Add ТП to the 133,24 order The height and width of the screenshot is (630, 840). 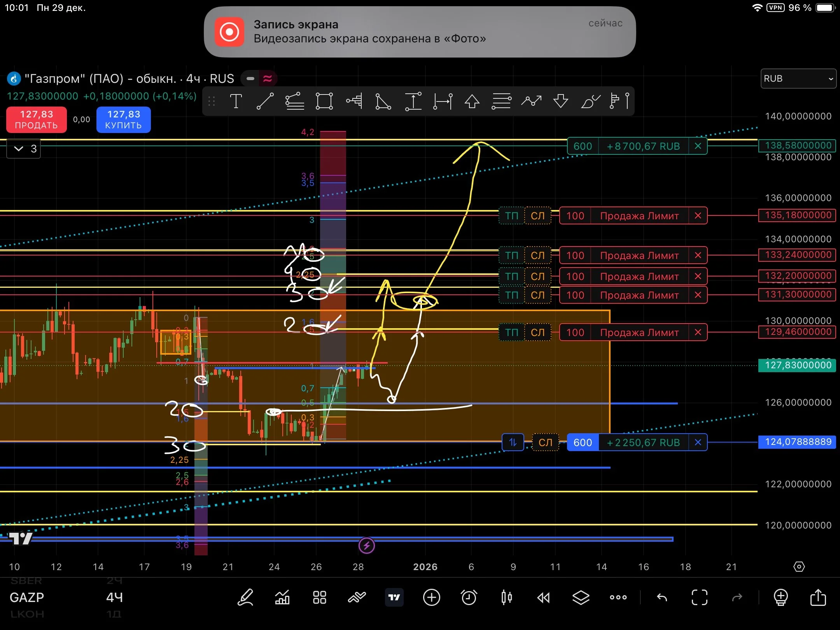511,255
